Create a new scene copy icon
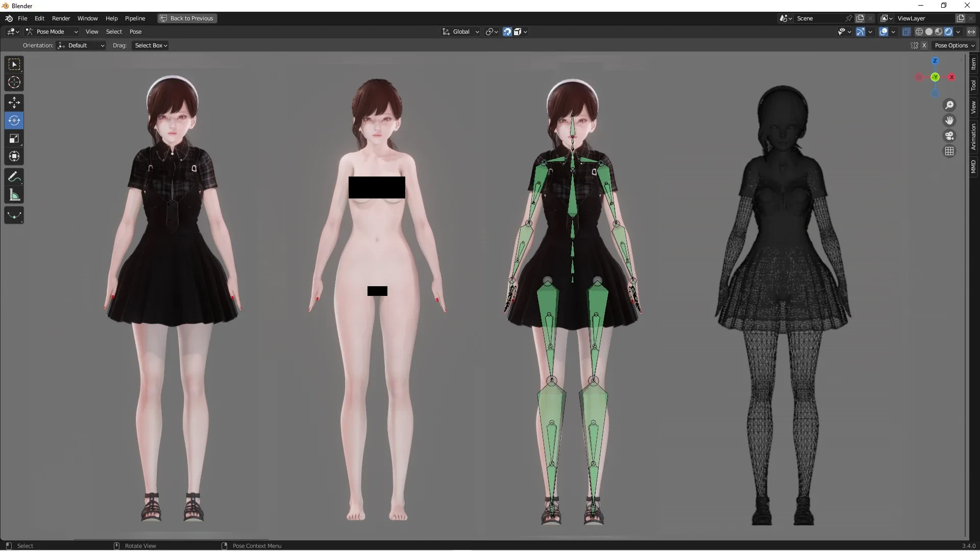Viewport: 980px width, 551px height. 860,18
